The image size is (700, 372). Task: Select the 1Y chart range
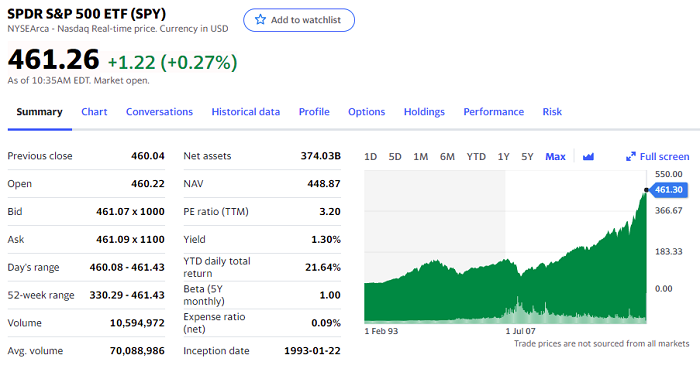[504, 157]
